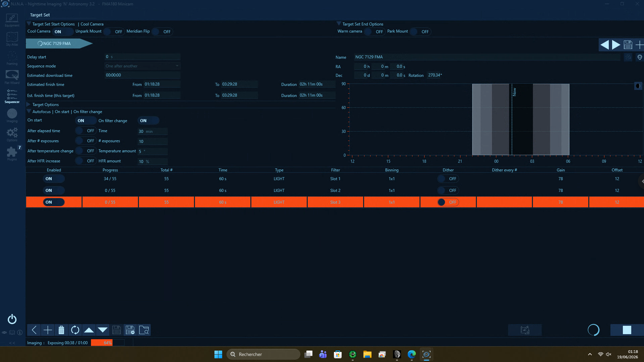The image size is (644, 362).
Task: Select the NGC 7129 FMA target tab
Action: coord(59,44)
